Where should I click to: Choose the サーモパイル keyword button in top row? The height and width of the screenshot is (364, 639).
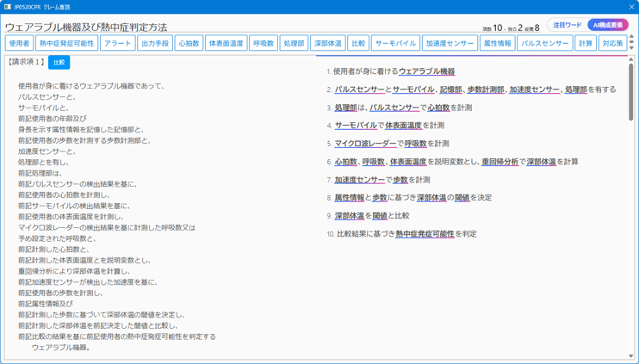(395, 43)
